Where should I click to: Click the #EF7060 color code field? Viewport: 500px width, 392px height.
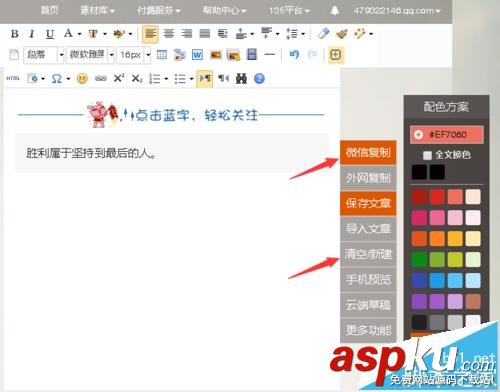point(447,135)
